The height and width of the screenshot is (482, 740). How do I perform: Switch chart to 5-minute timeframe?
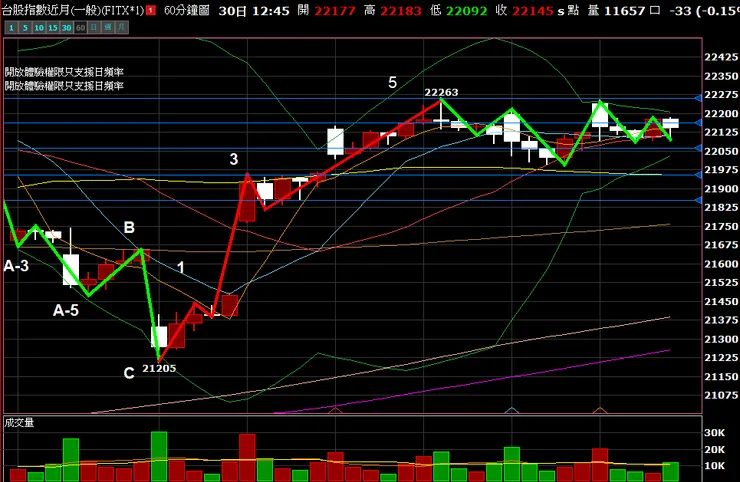click(25, 28)
